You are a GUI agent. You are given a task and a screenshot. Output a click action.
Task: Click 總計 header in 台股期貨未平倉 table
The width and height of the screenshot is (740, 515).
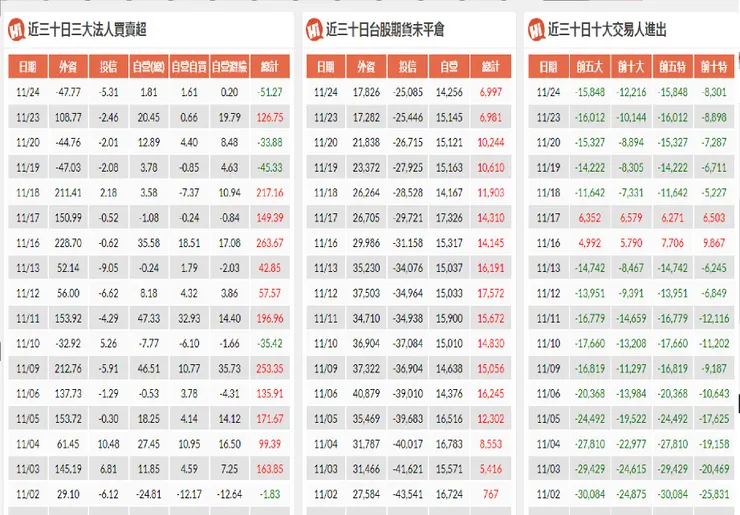(491, 67)
